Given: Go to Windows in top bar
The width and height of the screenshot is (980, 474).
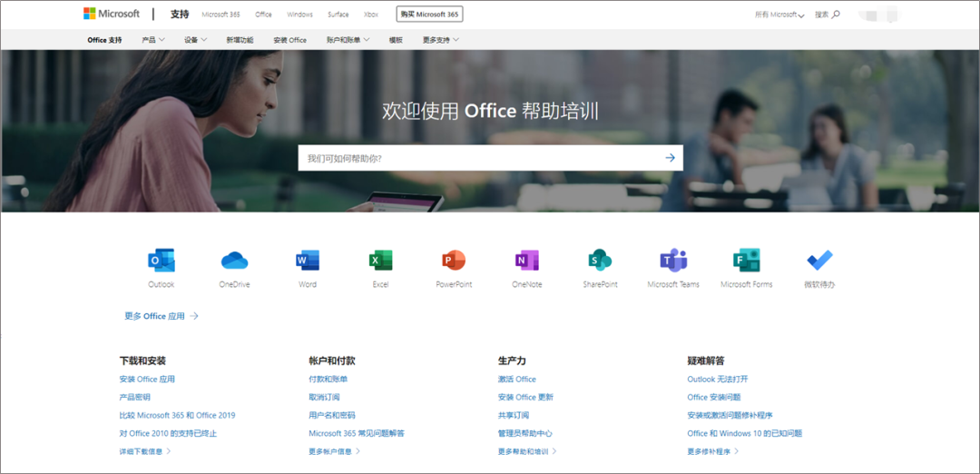Looking at the screenshot, I should point(300,15).
